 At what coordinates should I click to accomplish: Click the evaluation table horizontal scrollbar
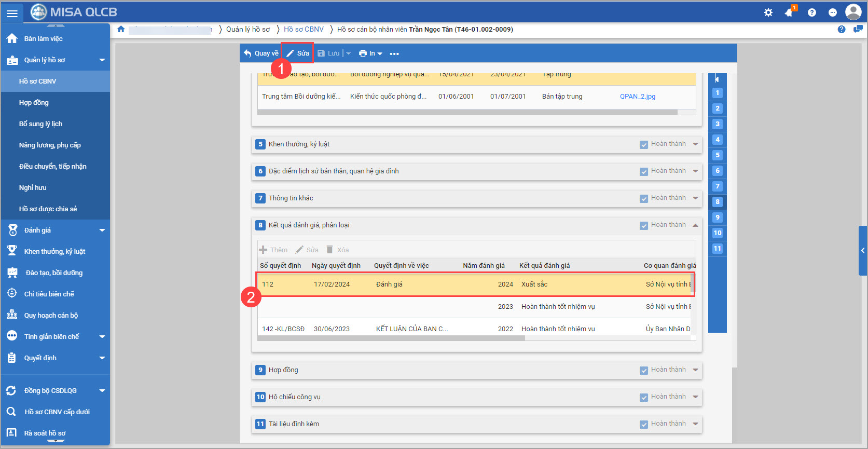tap(391, 338)
